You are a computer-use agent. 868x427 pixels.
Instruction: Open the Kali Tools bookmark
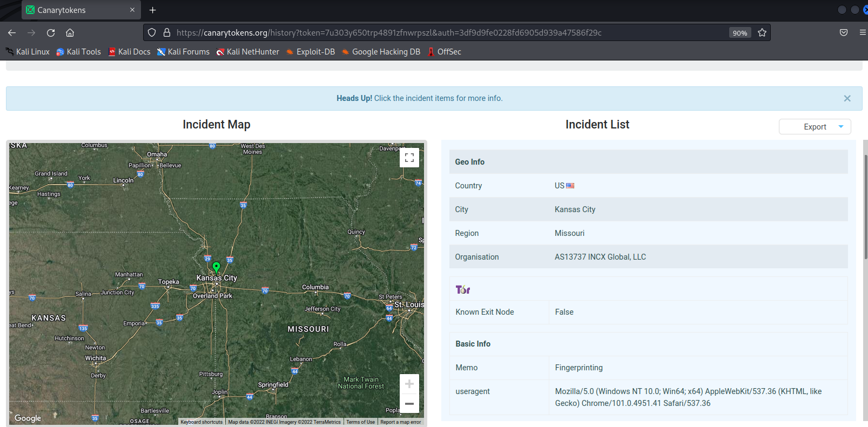point(79,52)
